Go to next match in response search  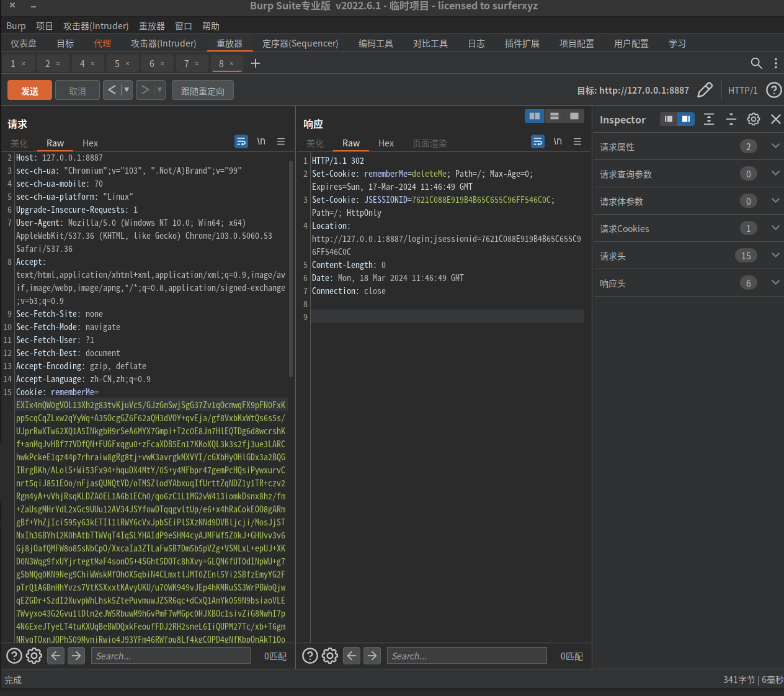tap(372, 656)
